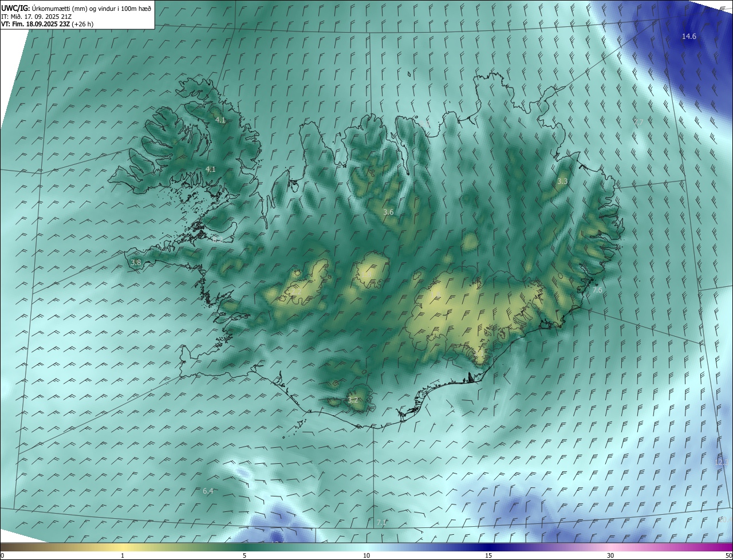Click the '10' tick on the color scale

(366, 555)
